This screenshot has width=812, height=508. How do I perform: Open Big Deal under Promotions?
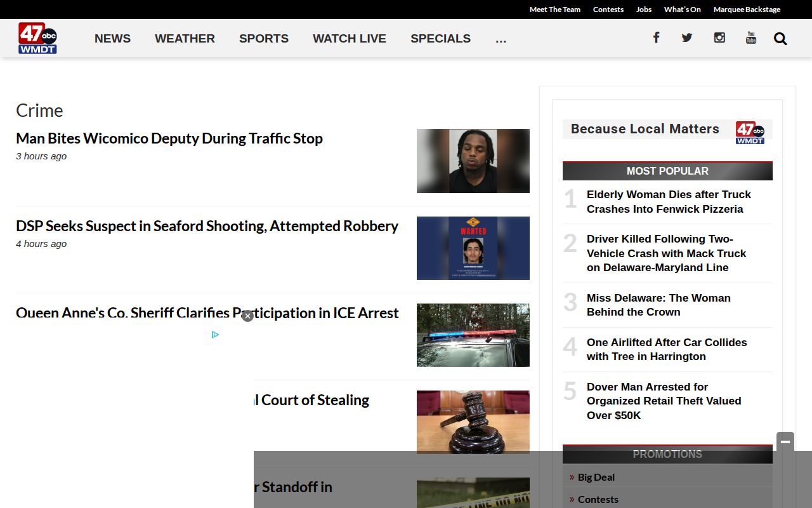(596, 477)
